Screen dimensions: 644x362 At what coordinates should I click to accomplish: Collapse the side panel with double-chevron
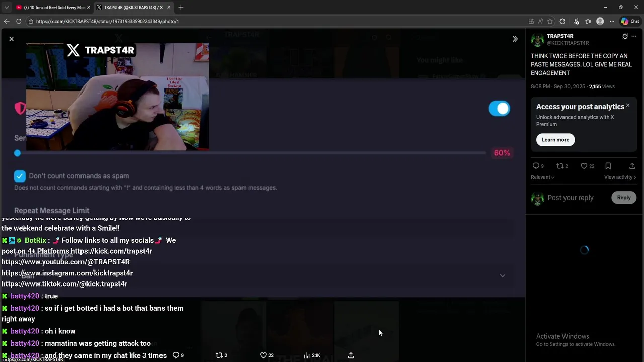pyautogui.click(x=515, y=39)
